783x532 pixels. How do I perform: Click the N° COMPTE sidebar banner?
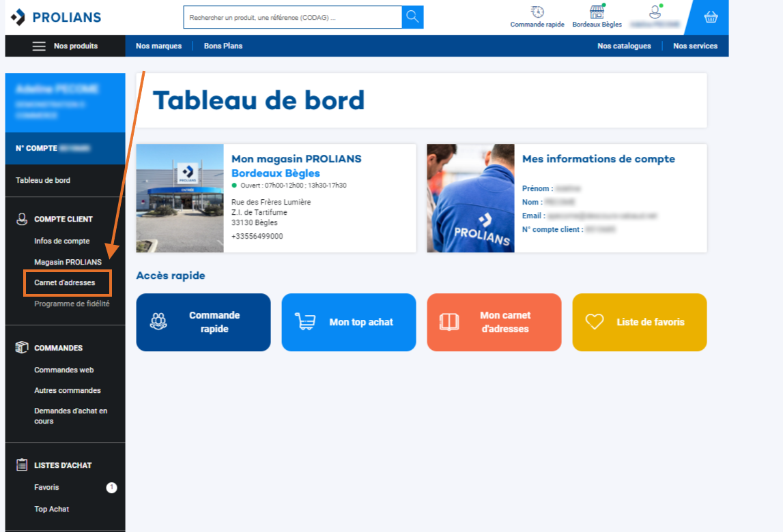(x=66, y=148)
